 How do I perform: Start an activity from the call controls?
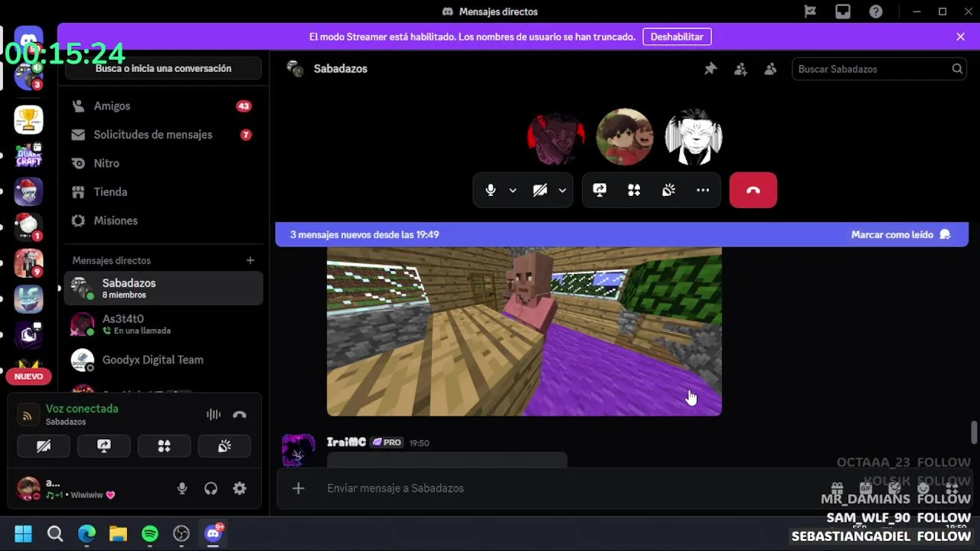tap(634, 191)
